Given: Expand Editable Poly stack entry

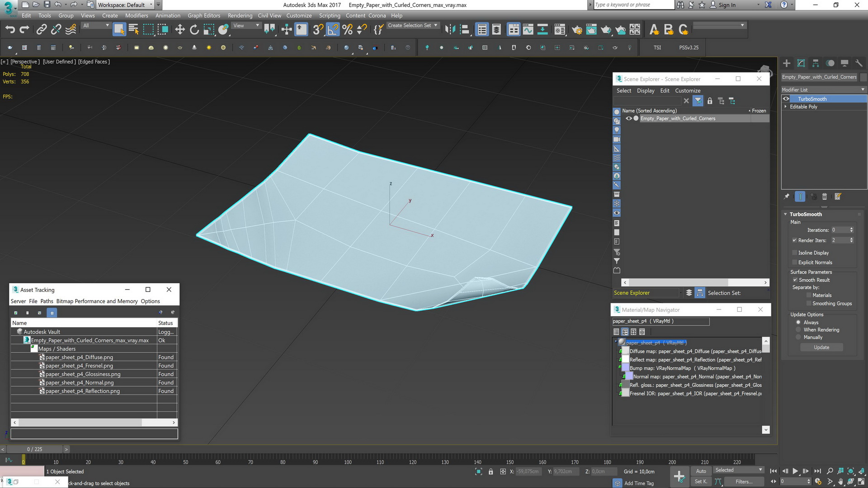Looking at the screenshot, I should [x=786, y=107].
